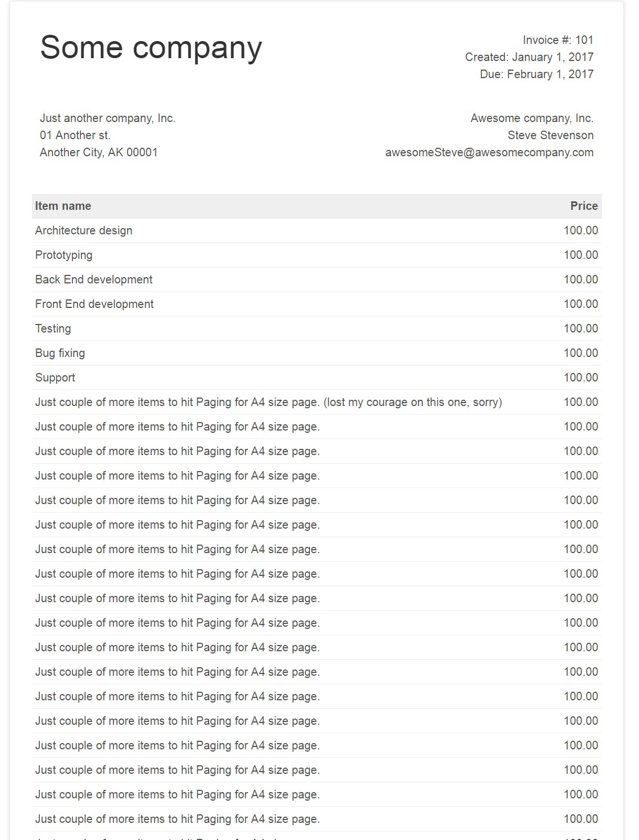Screen dimensions: 639x840
Task: Click the "Item name" column header
Action: tap(63, 206)
